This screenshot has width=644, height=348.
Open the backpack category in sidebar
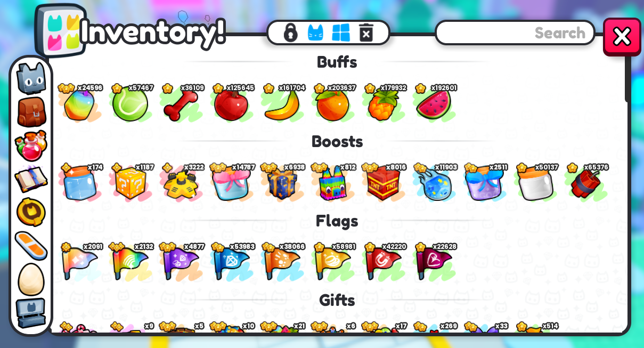pyautogui.click(x=31, y=112)
